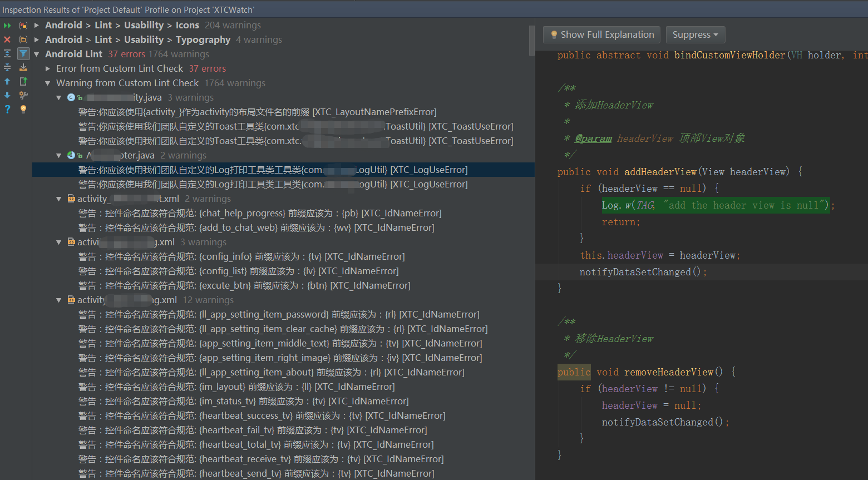
Task: Click export inspection results icon
Action: [23, 81]
